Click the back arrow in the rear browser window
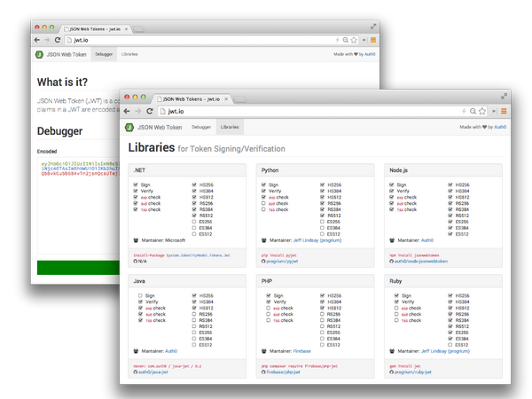This screenshot has width=532, height=399. click(x=37, y=40)
